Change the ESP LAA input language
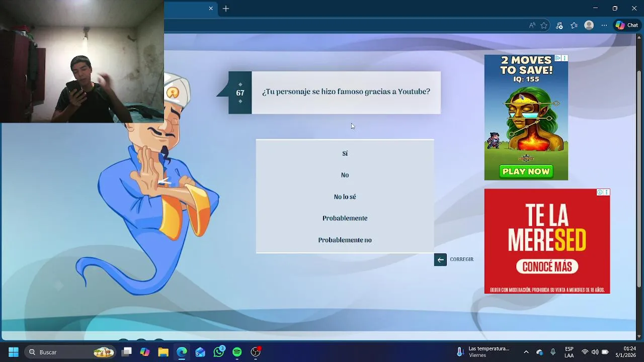The width and height of the screenshot is (644, 362). 569,352
